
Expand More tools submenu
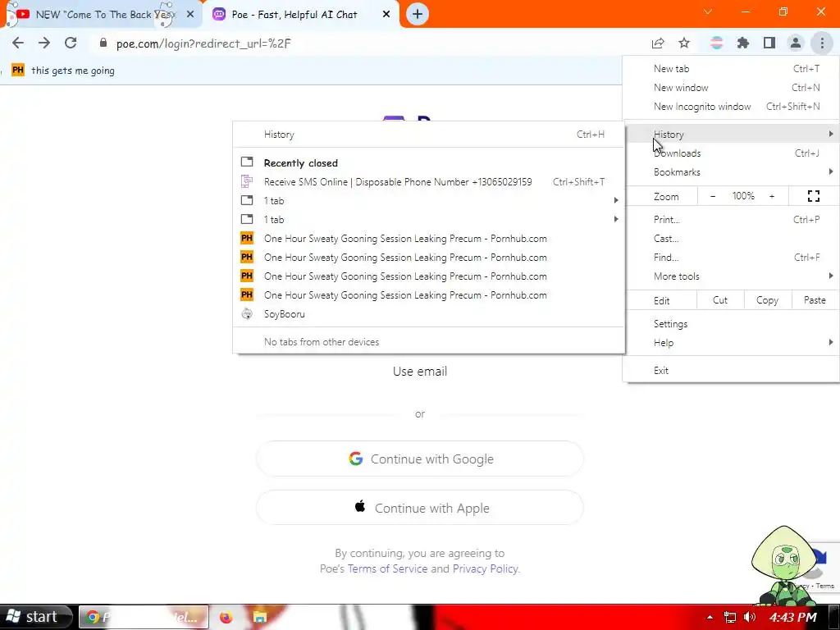[x=731, y=276]
